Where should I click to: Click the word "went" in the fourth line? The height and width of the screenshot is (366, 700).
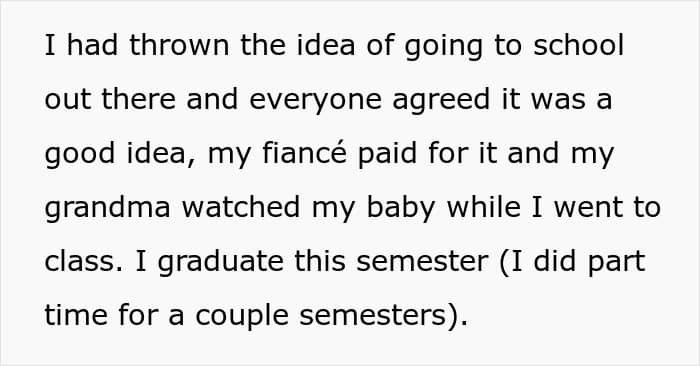[x=588, y=208]
